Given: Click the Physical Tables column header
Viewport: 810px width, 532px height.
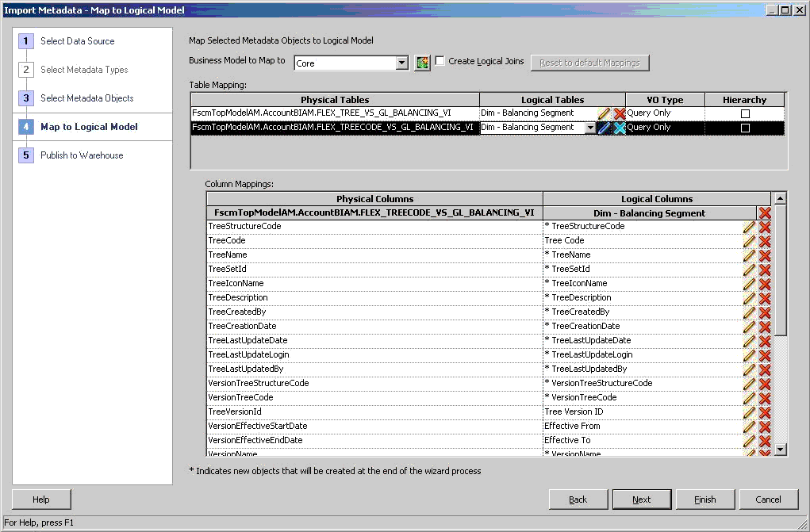Looking at the screenshot, I should [x=335, y=100].
